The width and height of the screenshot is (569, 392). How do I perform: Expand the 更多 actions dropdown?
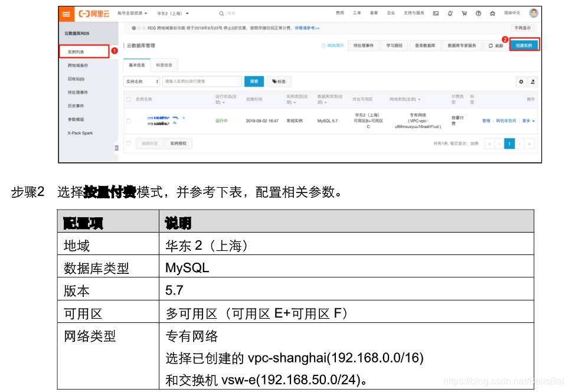(528, 121)
